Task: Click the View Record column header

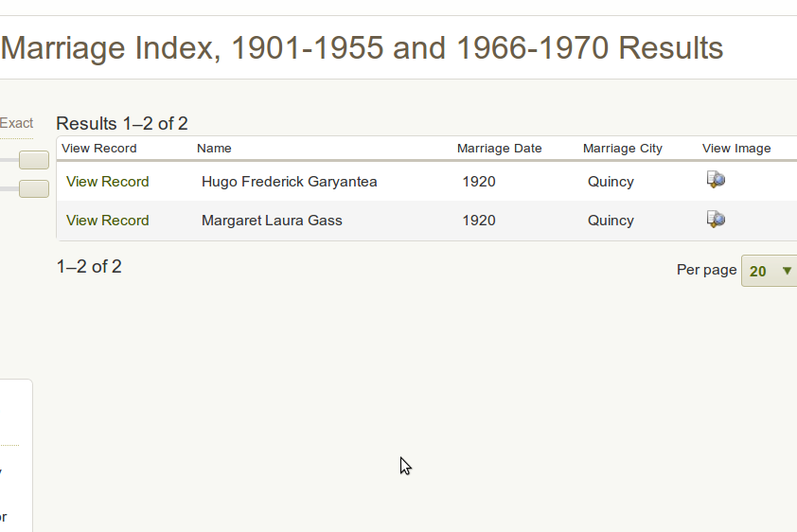Action: click(98, 149)
